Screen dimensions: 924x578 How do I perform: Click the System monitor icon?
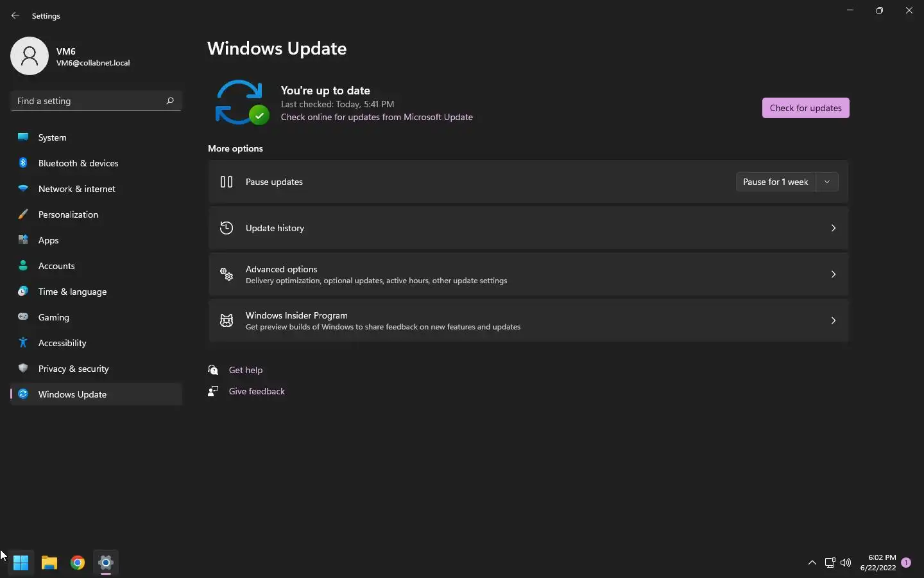(x=23, y=137)
